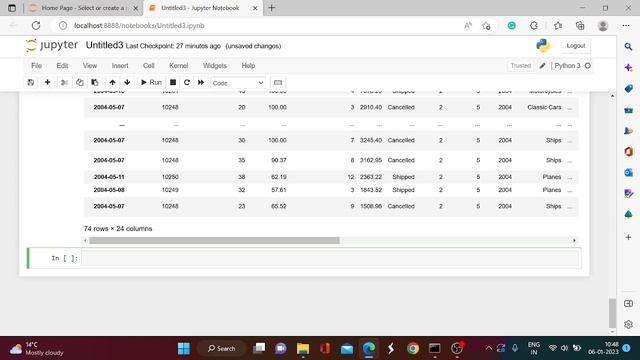Click cell 10250 in 2004-05-11 row

(170, 177)
